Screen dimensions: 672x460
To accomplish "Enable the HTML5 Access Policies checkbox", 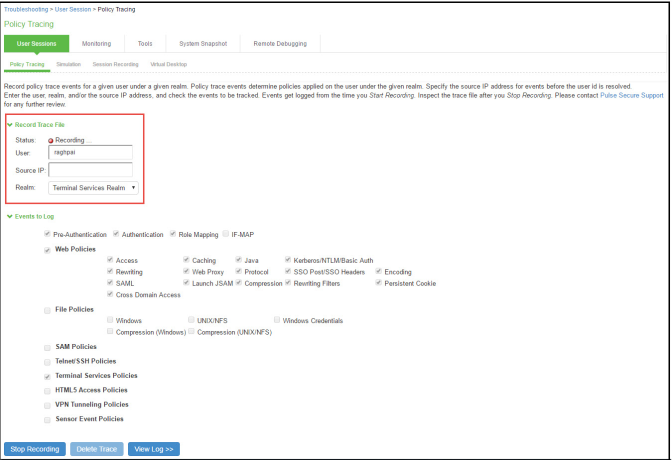I will (x=47, y=391).
